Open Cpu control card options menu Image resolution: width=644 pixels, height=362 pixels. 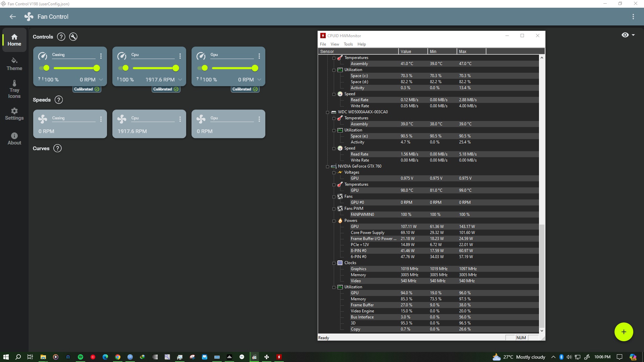point(180,56)
